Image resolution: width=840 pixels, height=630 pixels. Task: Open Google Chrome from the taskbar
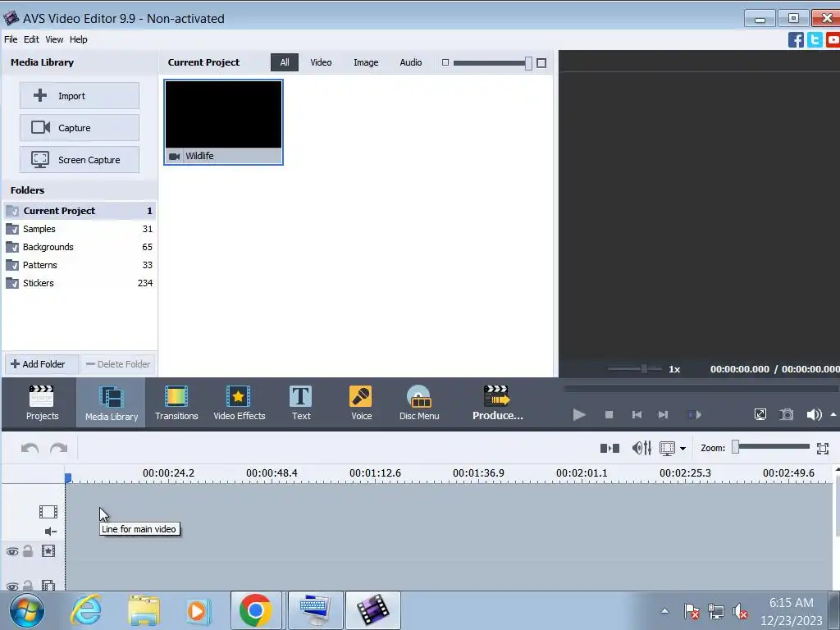click(256, 610)
